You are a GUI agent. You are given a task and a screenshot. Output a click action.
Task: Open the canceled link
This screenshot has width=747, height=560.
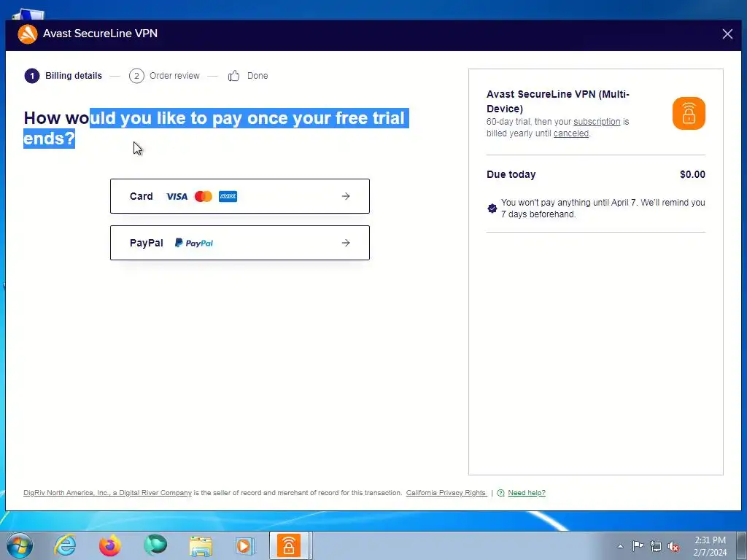570,133
